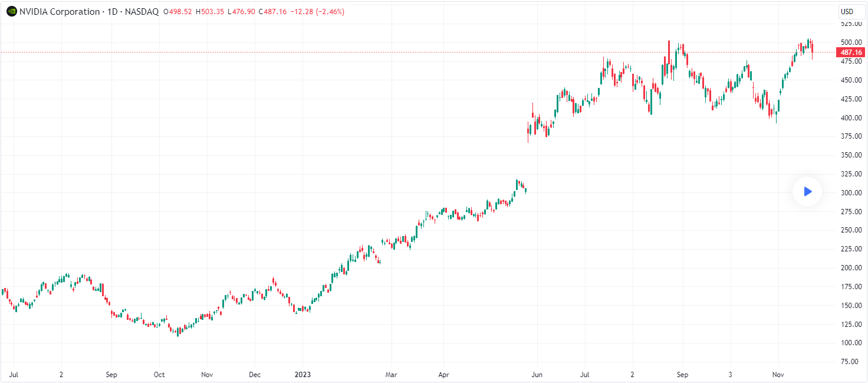Click the Jun label on time axis

(536, 374)
